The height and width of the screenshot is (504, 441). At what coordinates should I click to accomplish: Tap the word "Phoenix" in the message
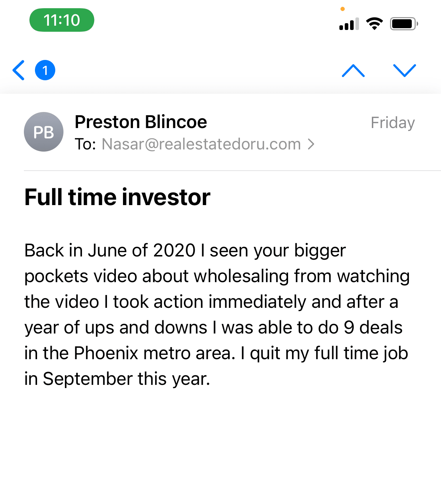click(106, 353)
